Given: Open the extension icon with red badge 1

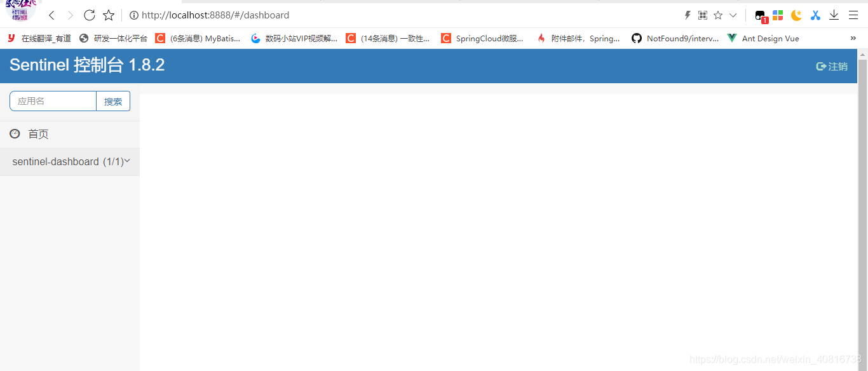Looking at the screenshot, I should click(761, 16).
